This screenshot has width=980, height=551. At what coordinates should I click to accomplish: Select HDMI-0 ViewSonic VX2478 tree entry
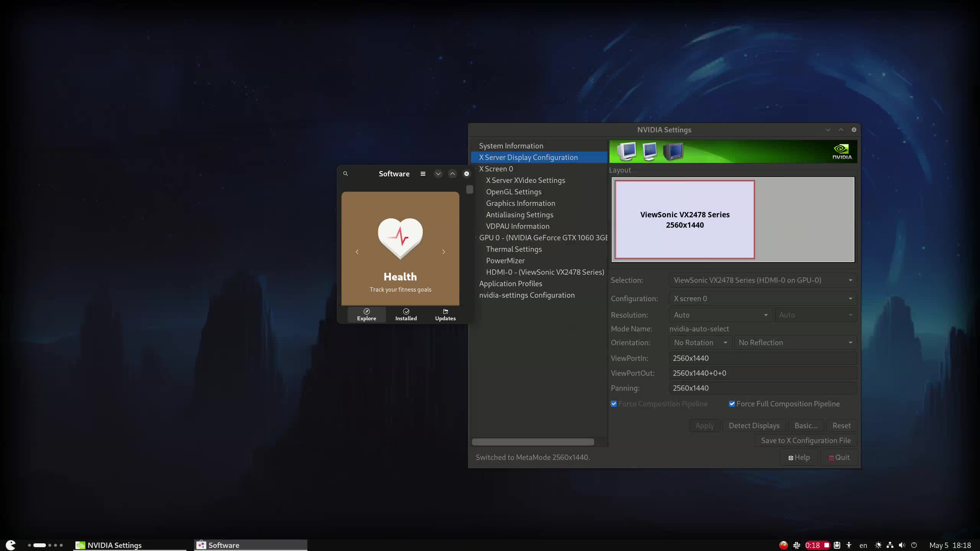point(545,272)
